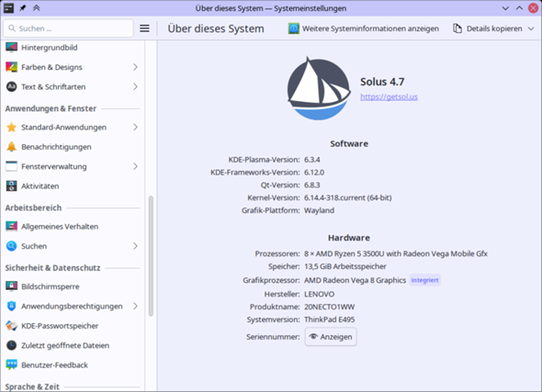Click the KDE-Passwortspeicher wallet icon
The height and width of the screenshot is (392, 542).
[x=11, y=326]
